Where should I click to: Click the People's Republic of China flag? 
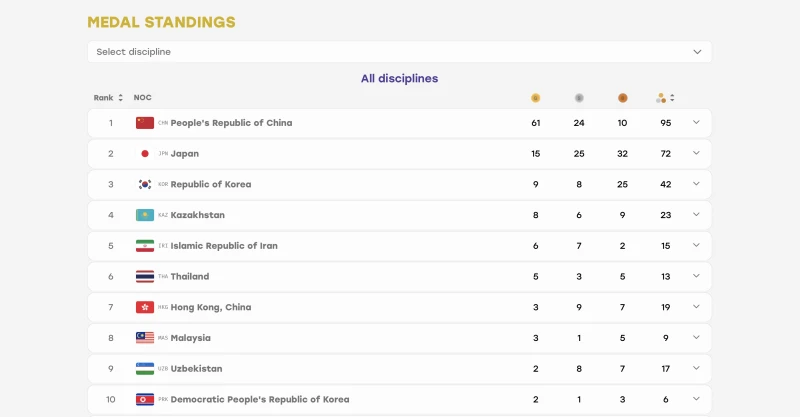(x=145, y=123)
